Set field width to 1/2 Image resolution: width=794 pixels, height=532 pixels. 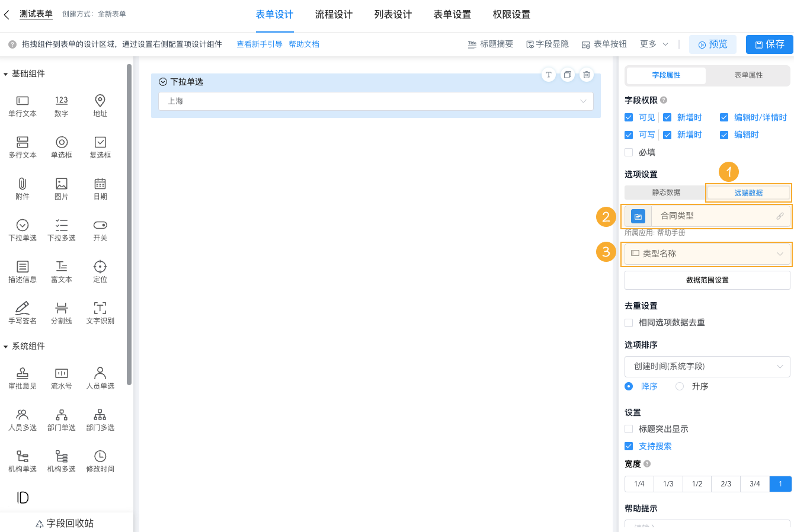(696, 483)
